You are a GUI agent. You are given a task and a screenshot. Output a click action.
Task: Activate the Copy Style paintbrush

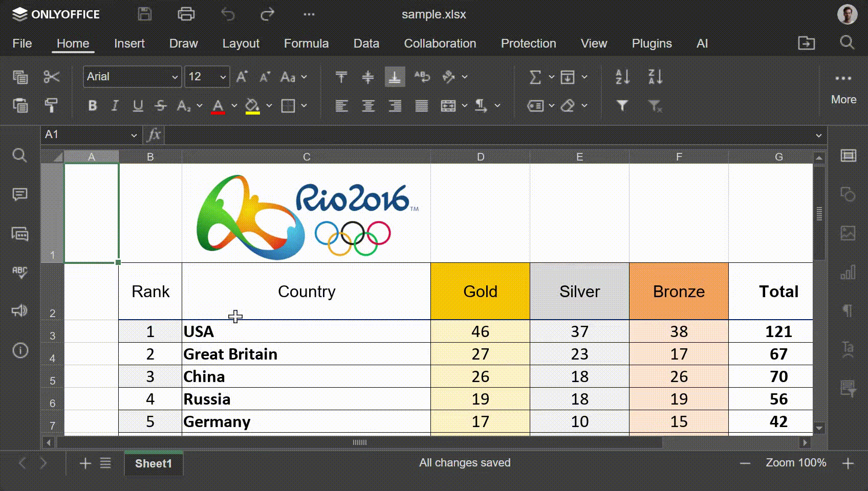(x=52, y=105)
